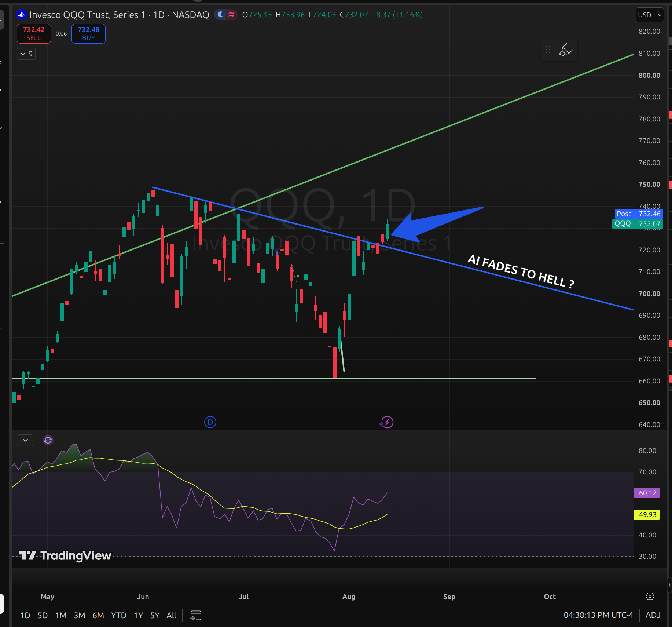
Task: Click the 800.00 price axis label
Action: pyautogui.click(x=649, y=75)
